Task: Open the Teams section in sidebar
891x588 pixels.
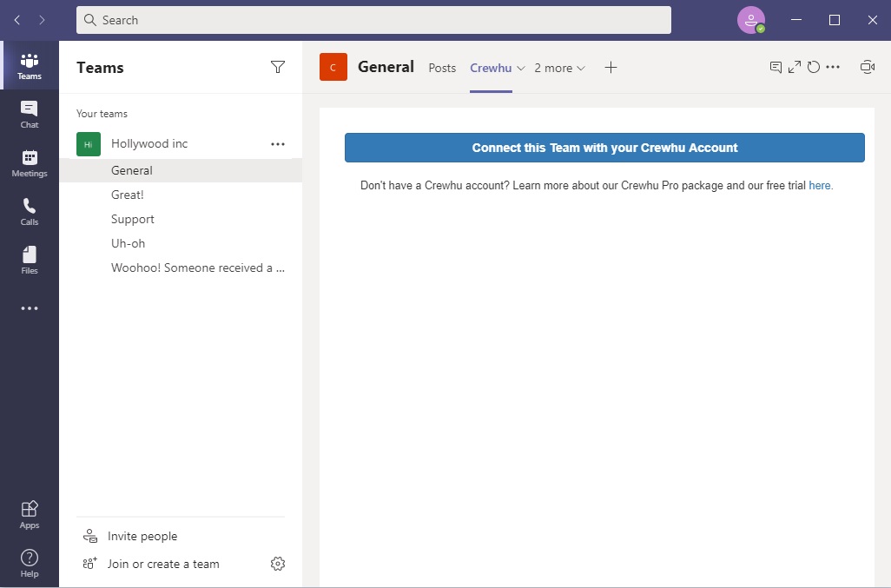Action: [x=29, y=66]
